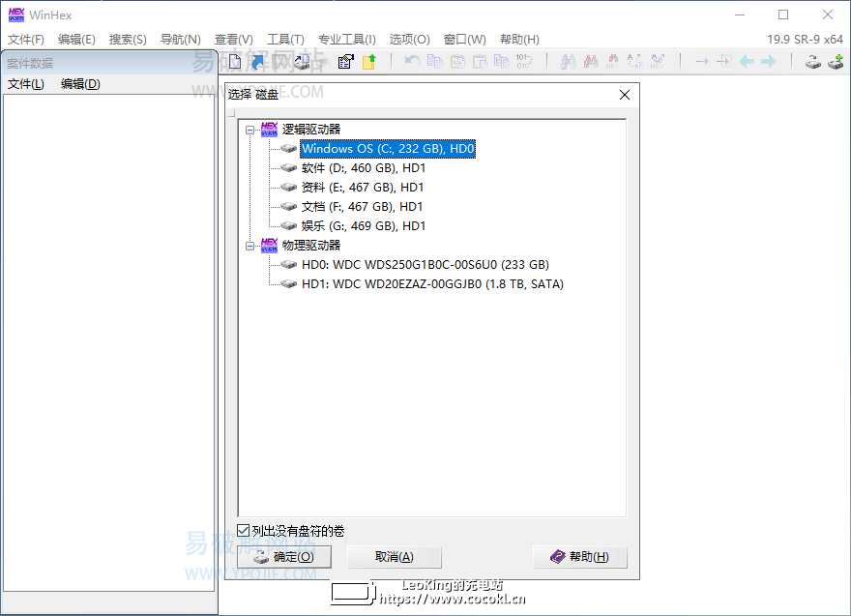This screenshot has width=851, height=616.
Task: Select 软件 (D:, 460 GB), HD1
Action: pyautogui.click(x=363, y=168)
